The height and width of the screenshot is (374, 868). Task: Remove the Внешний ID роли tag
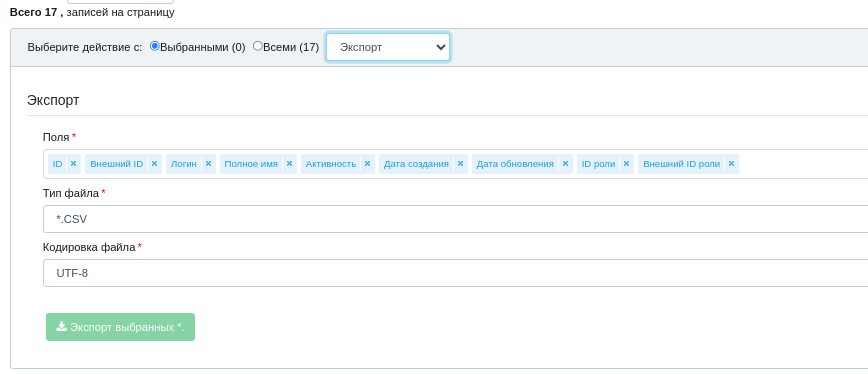(731, 164)
